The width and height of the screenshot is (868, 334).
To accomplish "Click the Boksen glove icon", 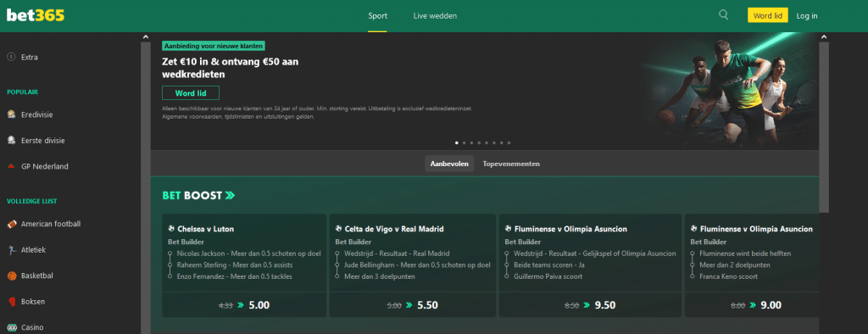I will click(x=11, y=301).
